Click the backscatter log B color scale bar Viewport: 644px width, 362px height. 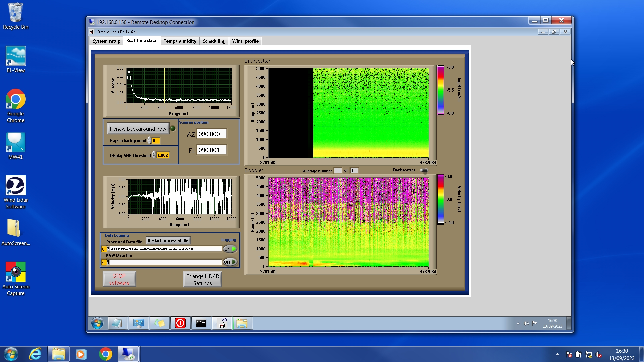click(x=440, y=90)
